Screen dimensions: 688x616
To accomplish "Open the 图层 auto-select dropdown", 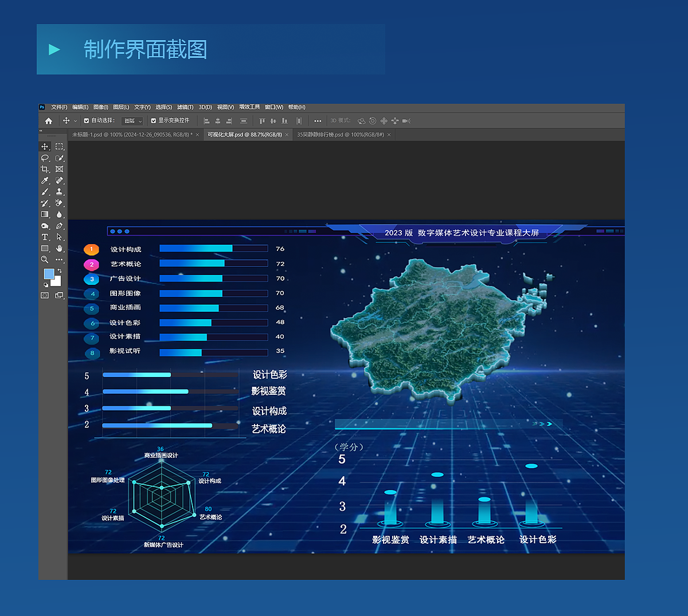I will (x=132, y=121).
